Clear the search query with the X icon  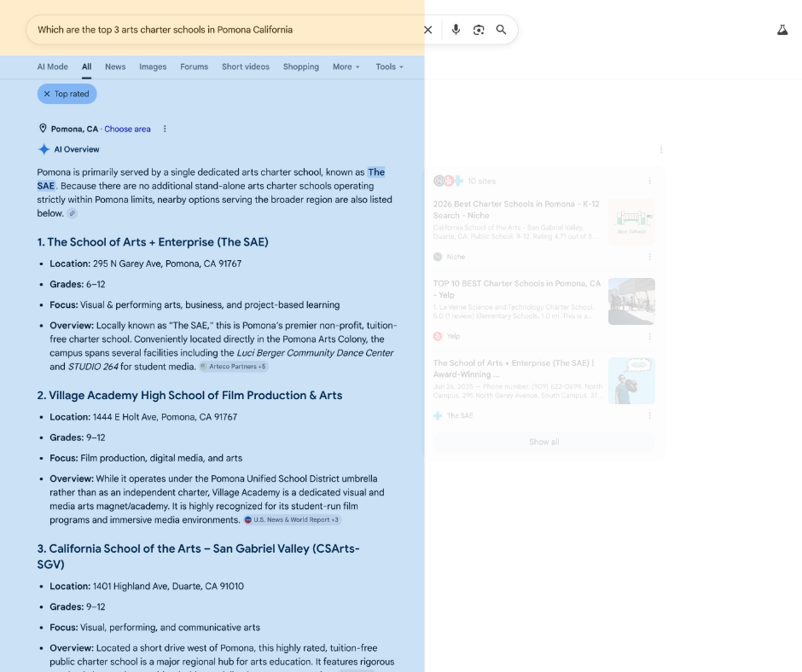tap(428, 30)
